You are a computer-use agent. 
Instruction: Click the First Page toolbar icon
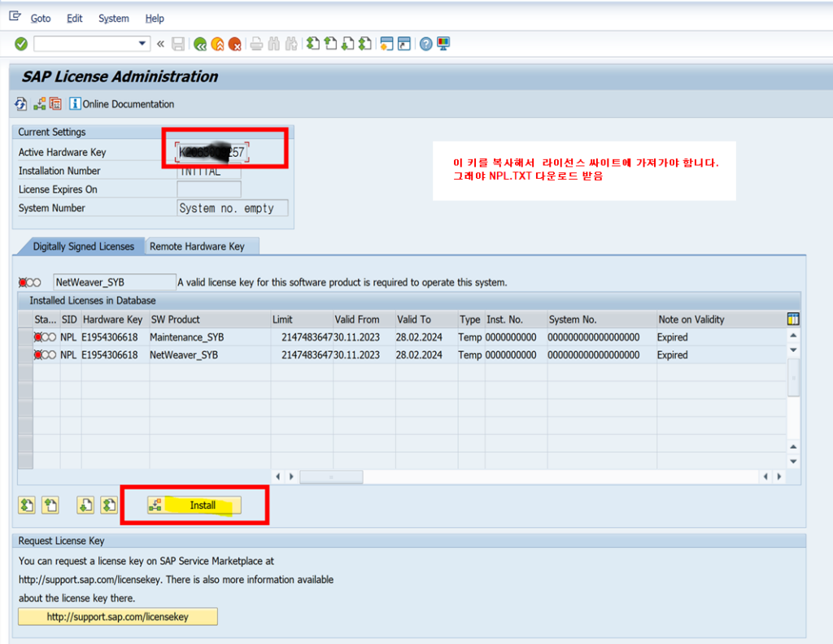pyautogui.click(x=313, y=44)
